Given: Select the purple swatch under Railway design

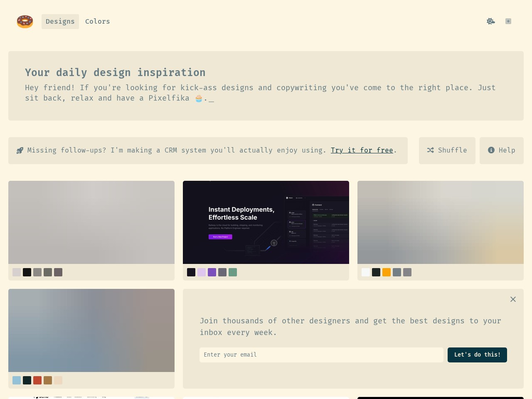Looking at the screenshot, I should point(212,272).
